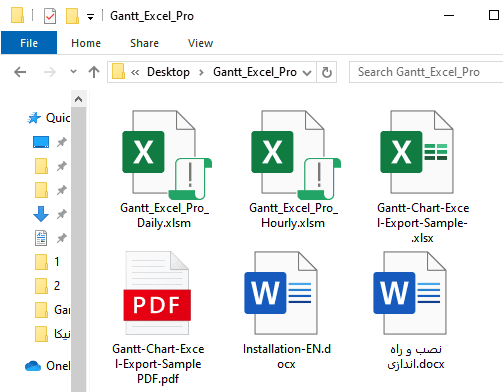
Task: Open the pinned Documents item in the sidebar
Action: click(41, 238)
